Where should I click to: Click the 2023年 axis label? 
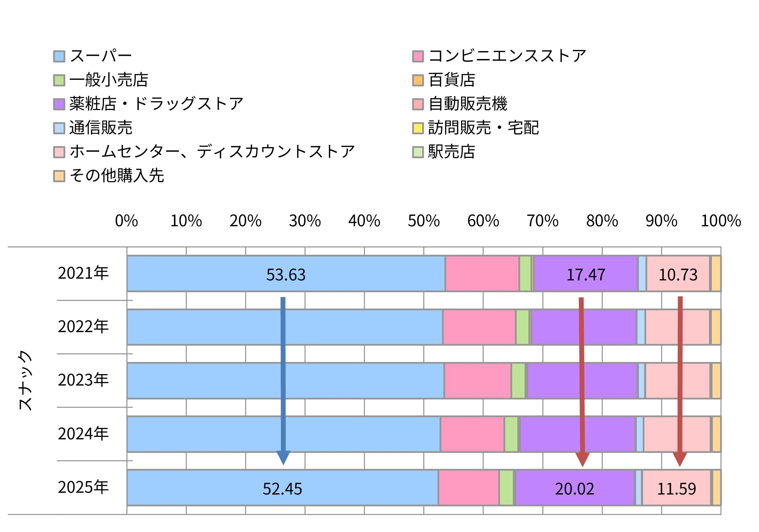click(83, 380)
